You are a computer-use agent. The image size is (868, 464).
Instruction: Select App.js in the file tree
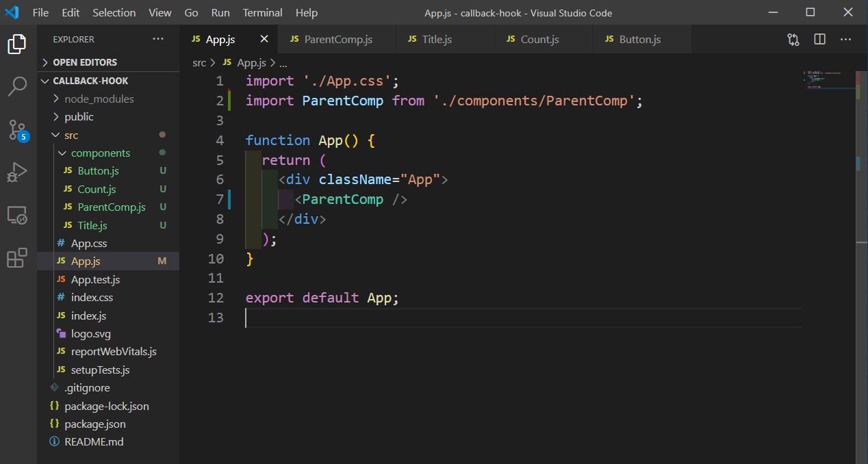pyautogui.click(x=108, y=261)
